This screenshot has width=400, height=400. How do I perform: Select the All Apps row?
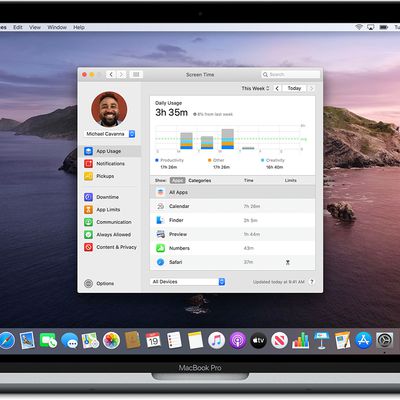[232, 192]
